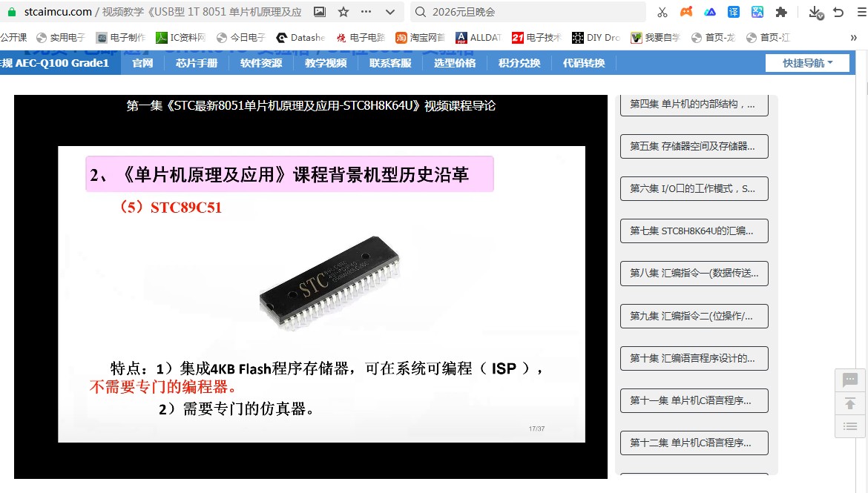Click the search magnifier in the search bar

coord(421,12)
